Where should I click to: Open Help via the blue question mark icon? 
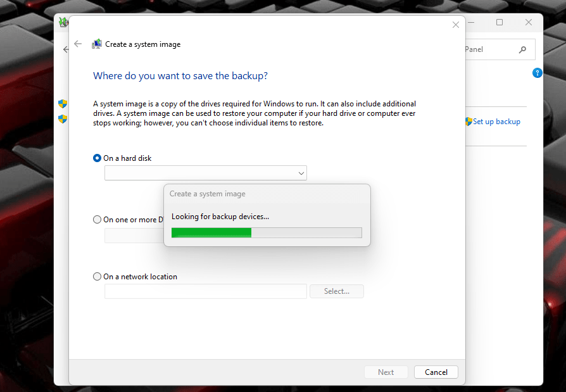pos(537,72)
